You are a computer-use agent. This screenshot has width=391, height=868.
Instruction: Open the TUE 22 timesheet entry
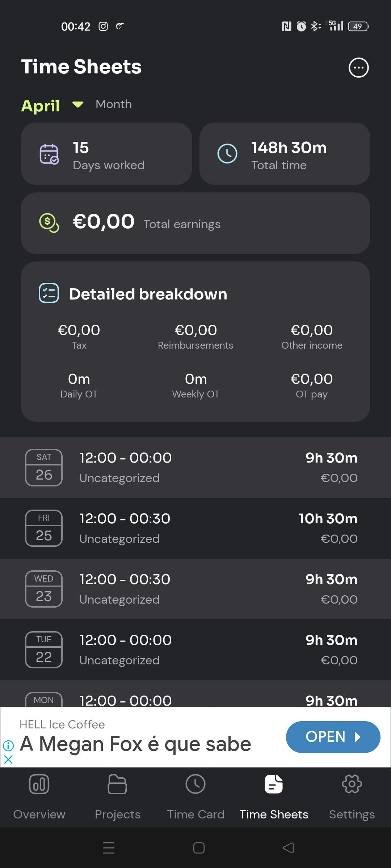click(x=195, y=650)
